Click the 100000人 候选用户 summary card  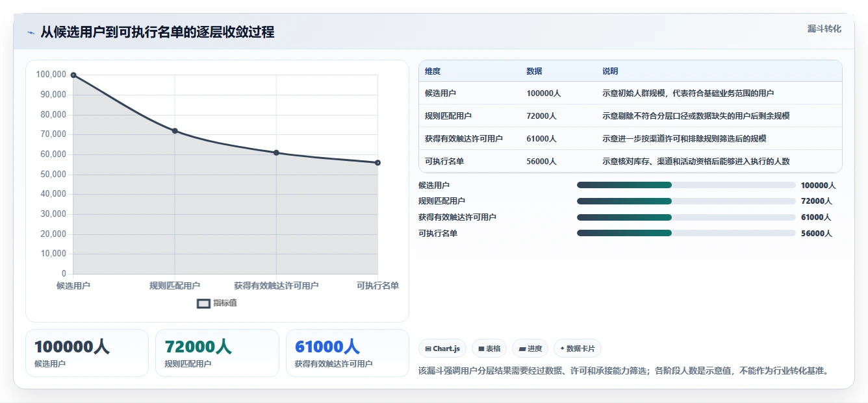point(87,353)
